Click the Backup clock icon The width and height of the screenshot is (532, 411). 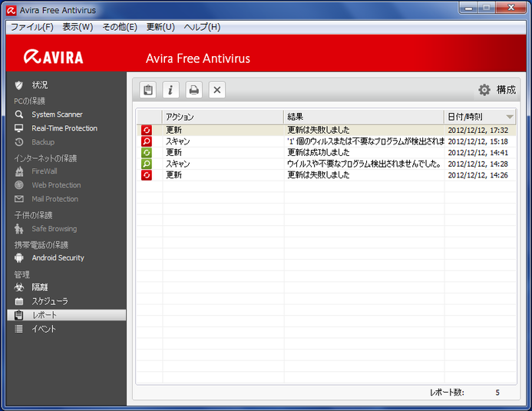(19, 142)
